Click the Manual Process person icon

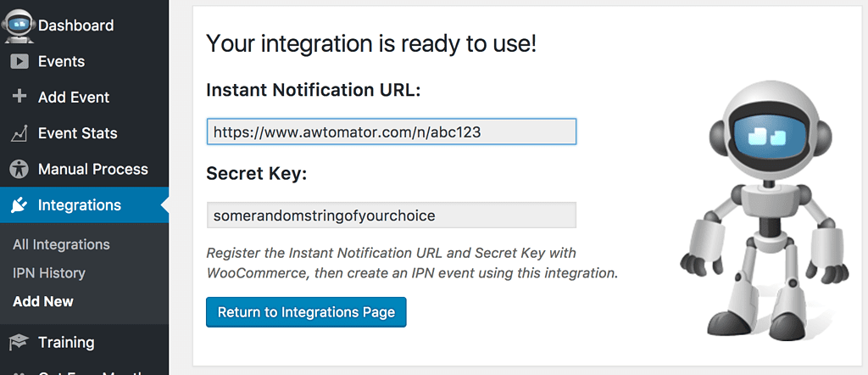click(19, 169)
